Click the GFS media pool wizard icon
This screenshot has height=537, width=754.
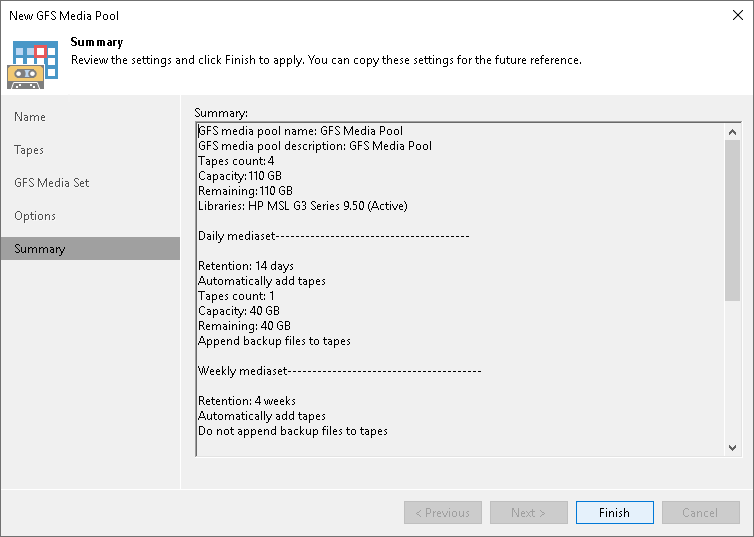click(33, 65)
